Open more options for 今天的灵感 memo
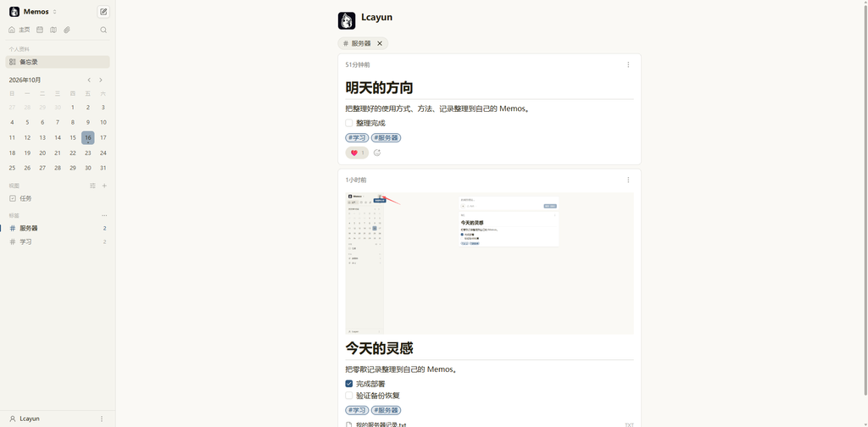 (x=628, y=180)
